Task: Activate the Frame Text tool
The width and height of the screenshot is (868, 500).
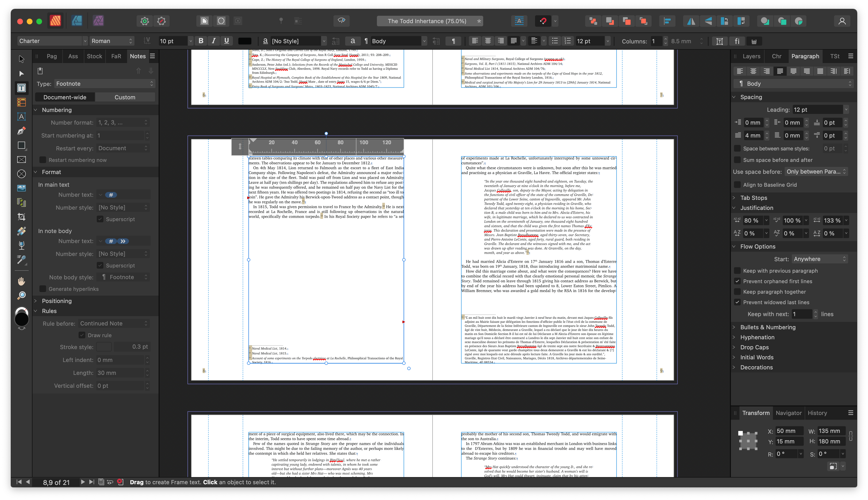Action: 21,88
